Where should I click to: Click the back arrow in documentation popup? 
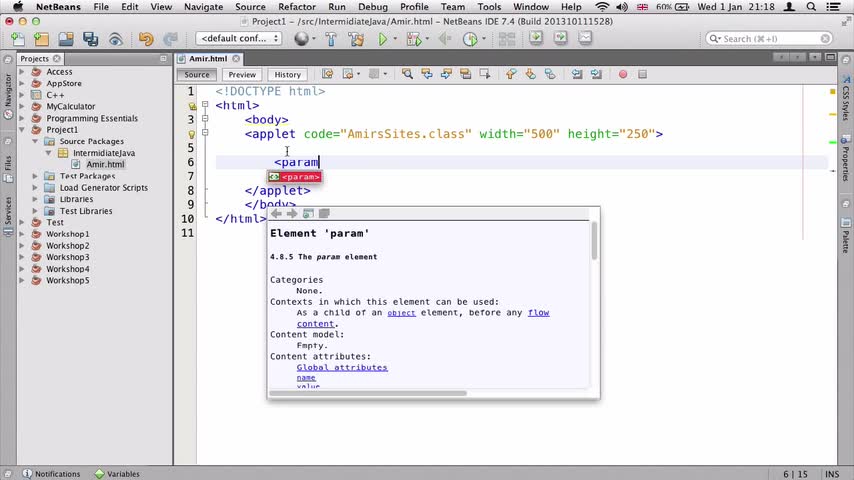[276, 214]
